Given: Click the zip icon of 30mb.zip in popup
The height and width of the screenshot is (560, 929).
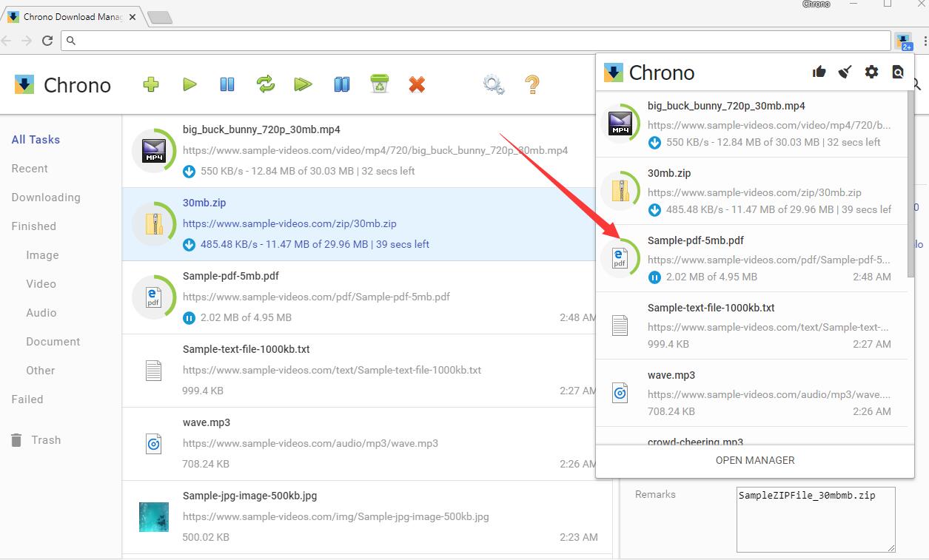Looking at the screenshot, I should pyautogui.click(x=620, y=191).
